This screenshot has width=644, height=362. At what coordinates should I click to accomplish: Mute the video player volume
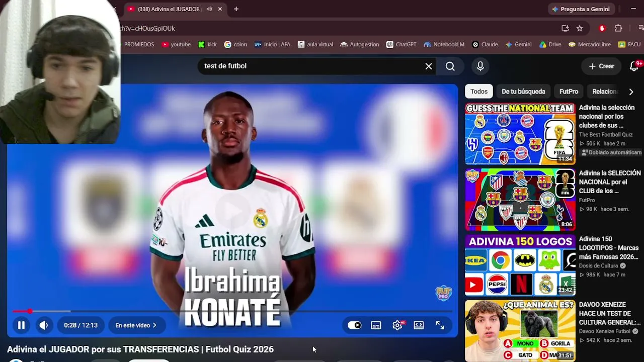[44, 325]
